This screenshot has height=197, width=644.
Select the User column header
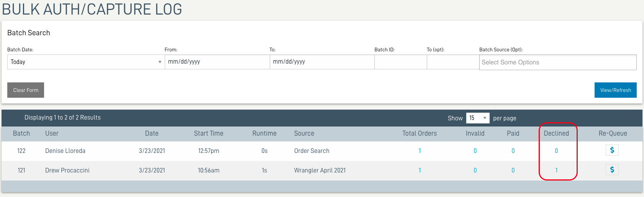coord(52,133)
